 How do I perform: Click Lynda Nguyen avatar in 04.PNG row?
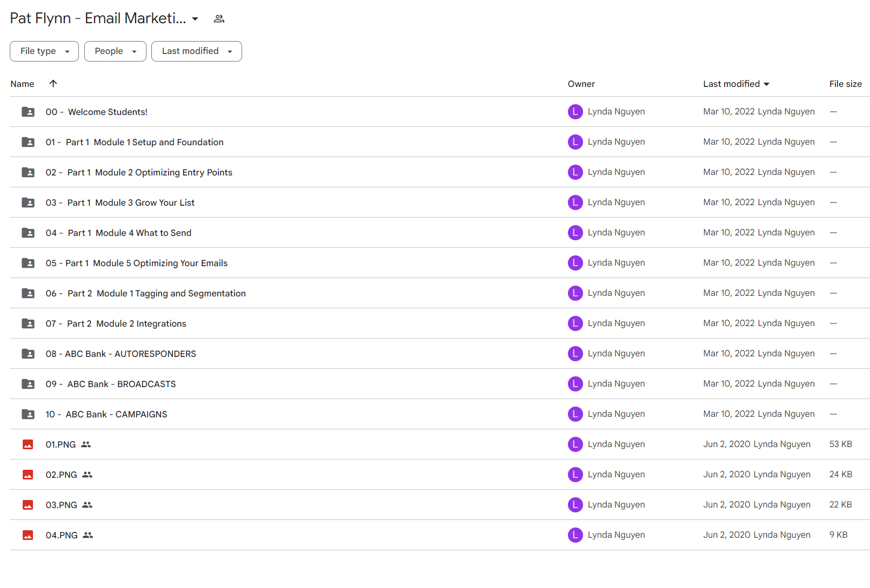(575, 535)
